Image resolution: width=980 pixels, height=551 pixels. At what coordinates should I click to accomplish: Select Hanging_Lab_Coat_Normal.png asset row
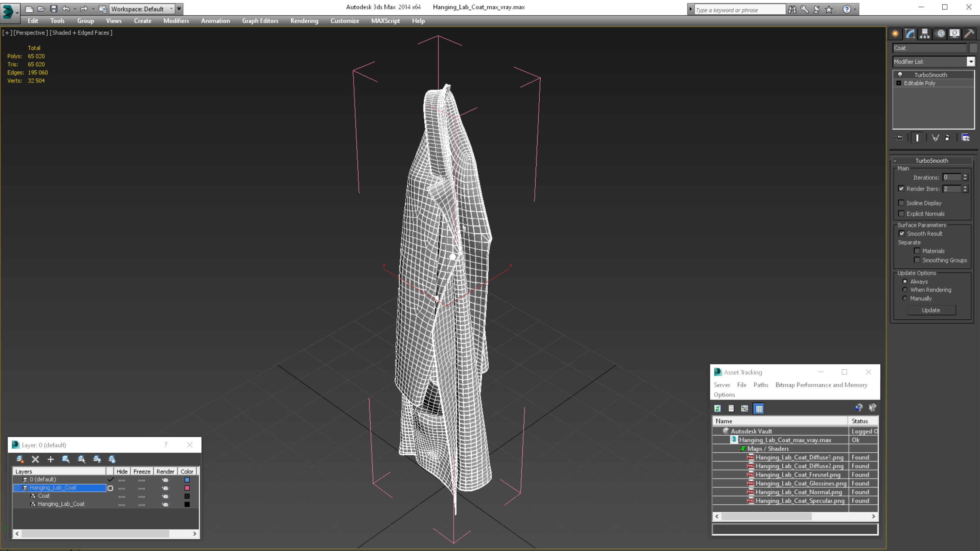(x=798, y=492)
